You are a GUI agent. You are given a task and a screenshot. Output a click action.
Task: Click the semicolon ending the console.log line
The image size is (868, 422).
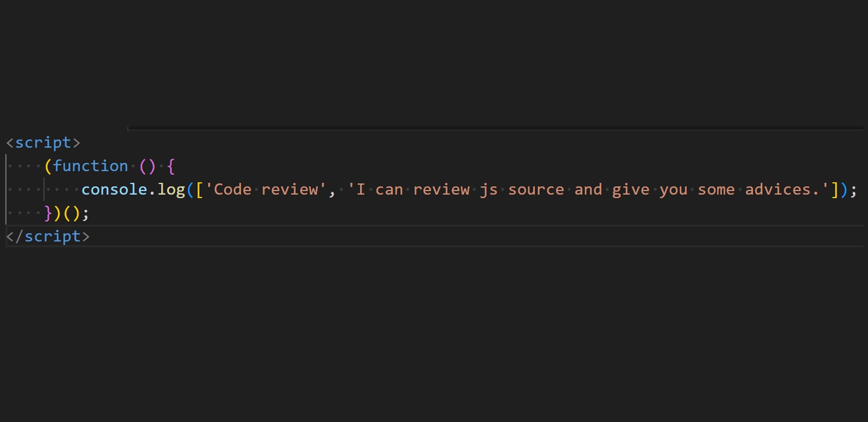click(854, 189)
